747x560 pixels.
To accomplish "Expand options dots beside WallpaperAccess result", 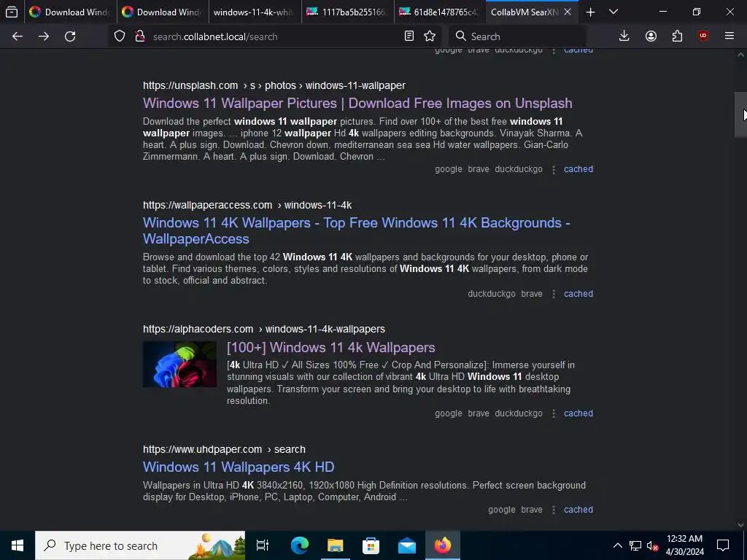I will pos(554,295).
